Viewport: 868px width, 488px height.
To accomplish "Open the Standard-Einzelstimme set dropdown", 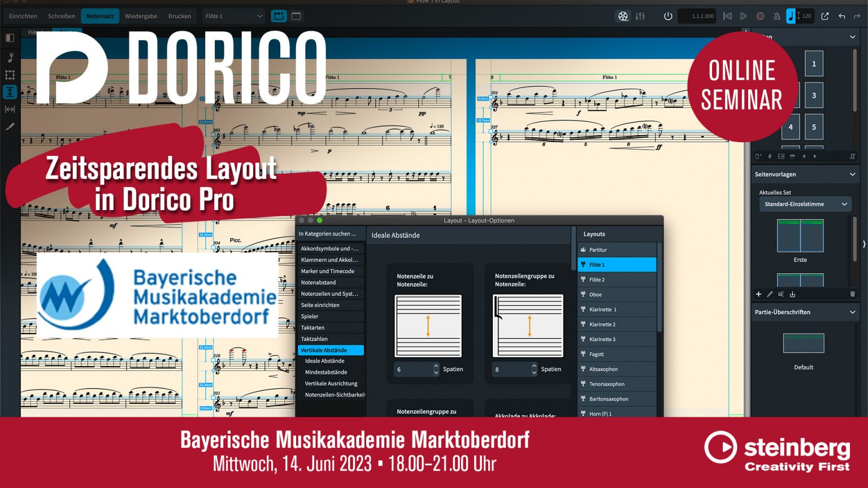I will click(805, 204).
